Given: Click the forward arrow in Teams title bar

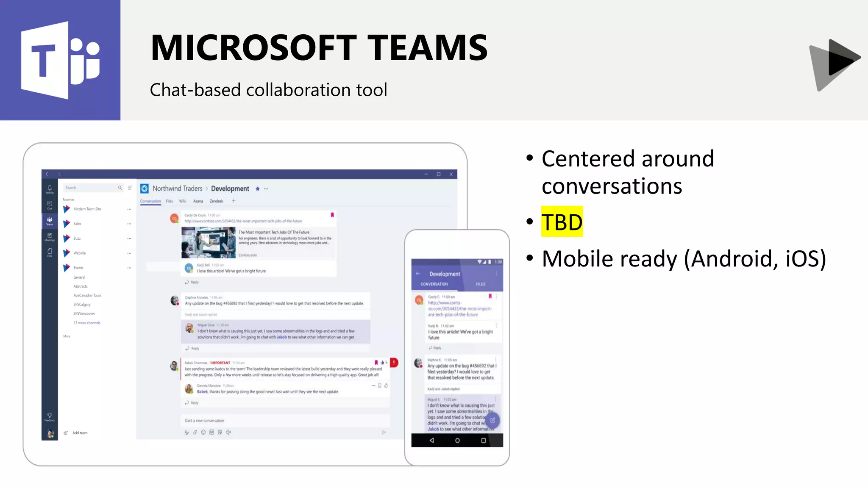Looking at the screenshot, I should [59, 174].
